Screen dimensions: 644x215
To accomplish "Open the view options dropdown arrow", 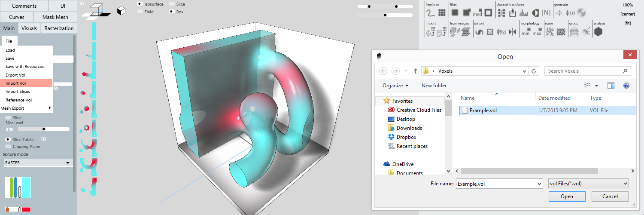I will pos(597,86).
